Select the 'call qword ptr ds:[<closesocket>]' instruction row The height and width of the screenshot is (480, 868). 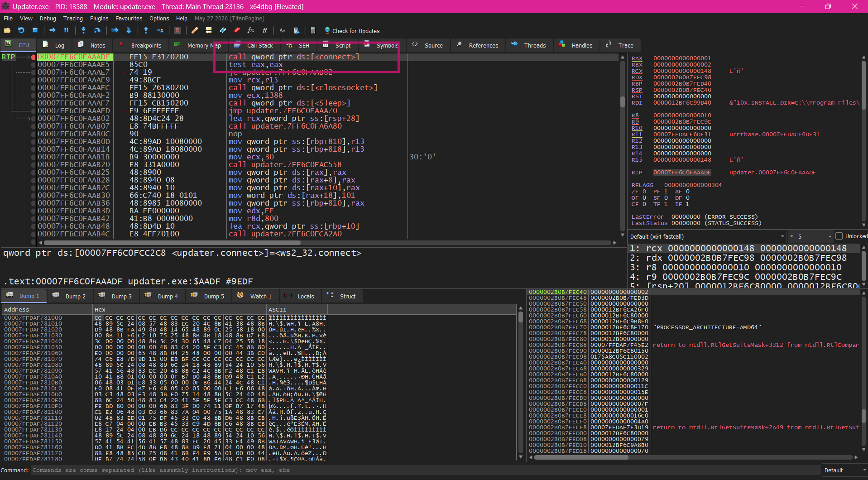pos(302,87)
